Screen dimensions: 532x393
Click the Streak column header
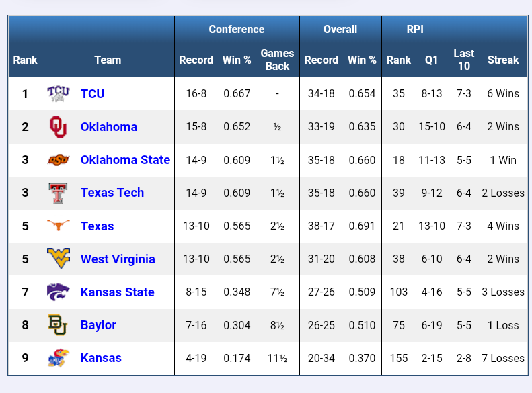point(503,60)
